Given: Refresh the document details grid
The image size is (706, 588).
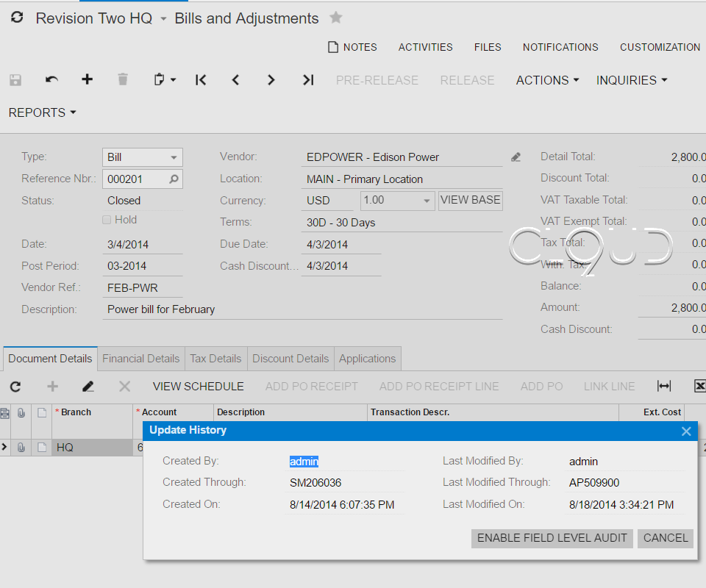Looking at the screenshot, I should tap(15, 387).
